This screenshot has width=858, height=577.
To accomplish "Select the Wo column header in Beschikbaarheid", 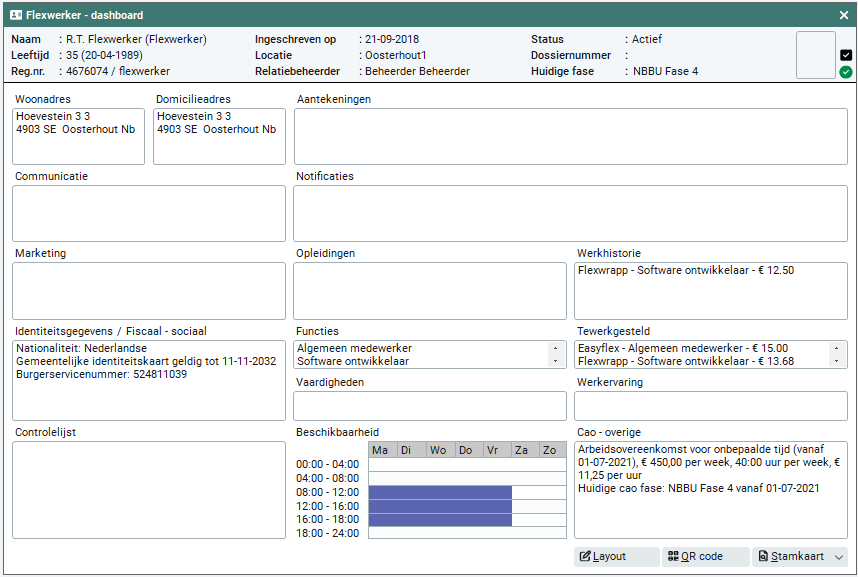I will point(438,450).
